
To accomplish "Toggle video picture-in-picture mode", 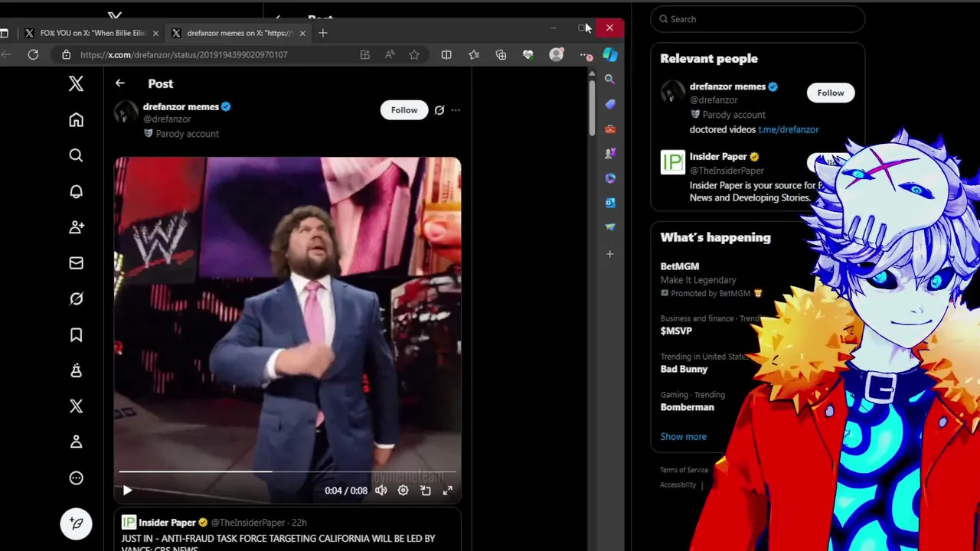I will coord(426,491).
